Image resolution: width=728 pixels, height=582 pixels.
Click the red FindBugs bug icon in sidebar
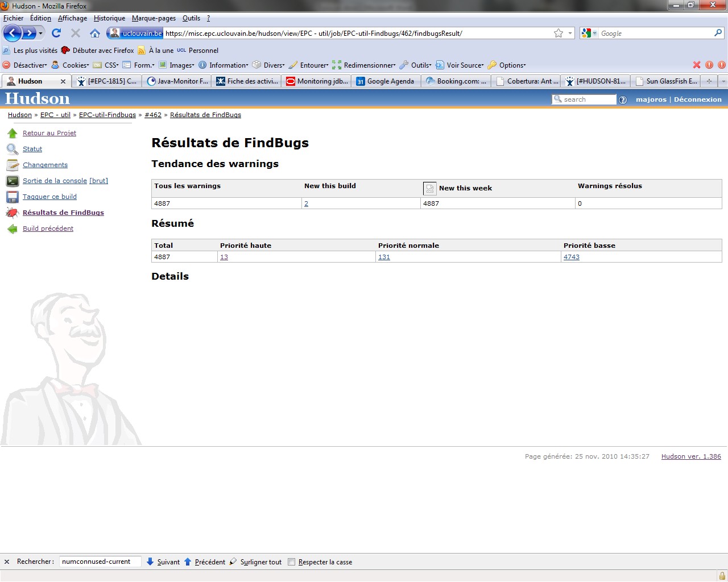click(x=12, y=213)
